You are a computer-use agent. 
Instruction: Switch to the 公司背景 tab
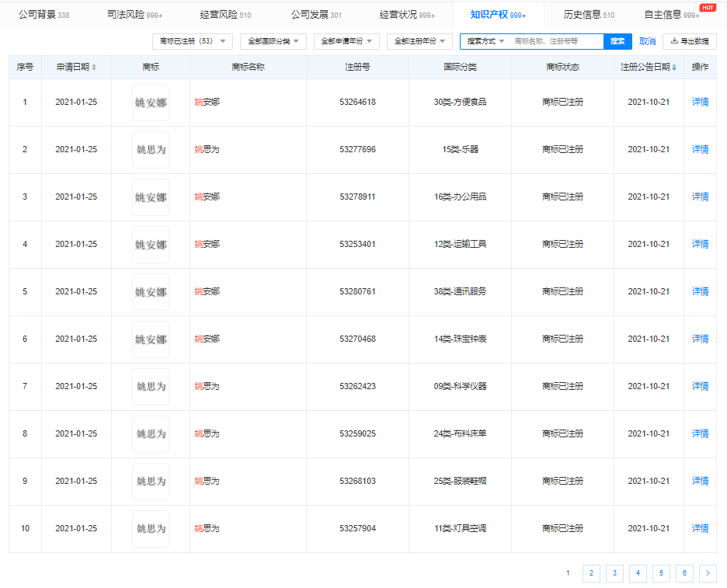[43, 15]
